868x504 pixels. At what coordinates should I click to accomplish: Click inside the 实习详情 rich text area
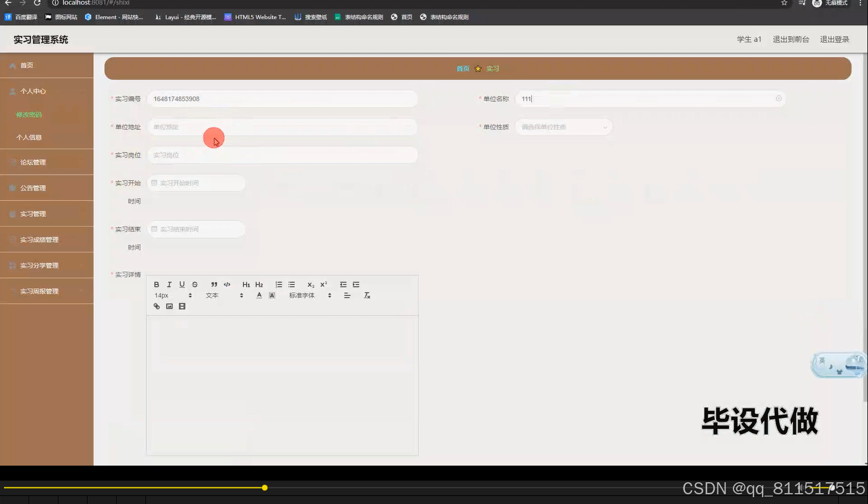[x=282, y=385]
